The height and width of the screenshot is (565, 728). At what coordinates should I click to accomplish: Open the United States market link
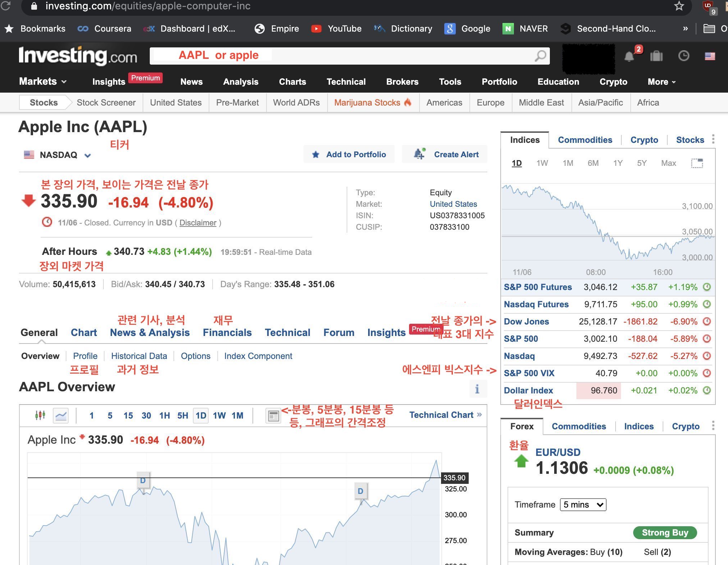coord(453,204)
